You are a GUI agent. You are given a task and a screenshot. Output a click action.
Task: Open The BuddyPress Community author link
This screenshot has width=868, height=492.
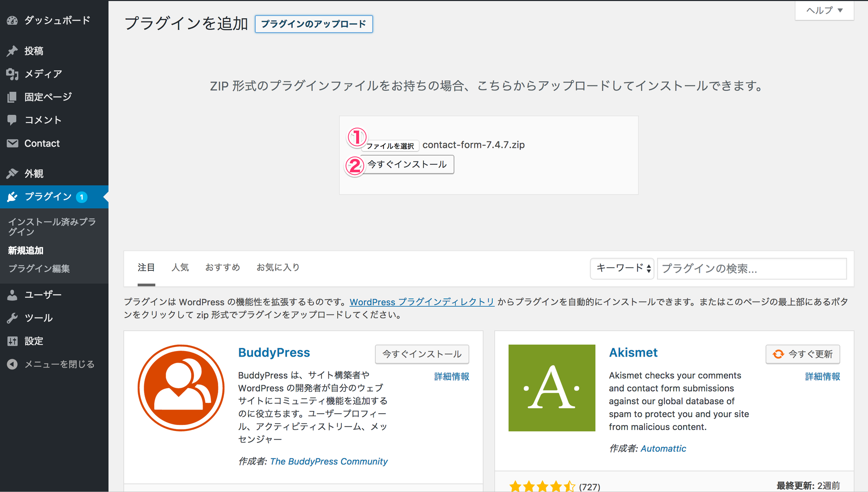tap(329, 461)
